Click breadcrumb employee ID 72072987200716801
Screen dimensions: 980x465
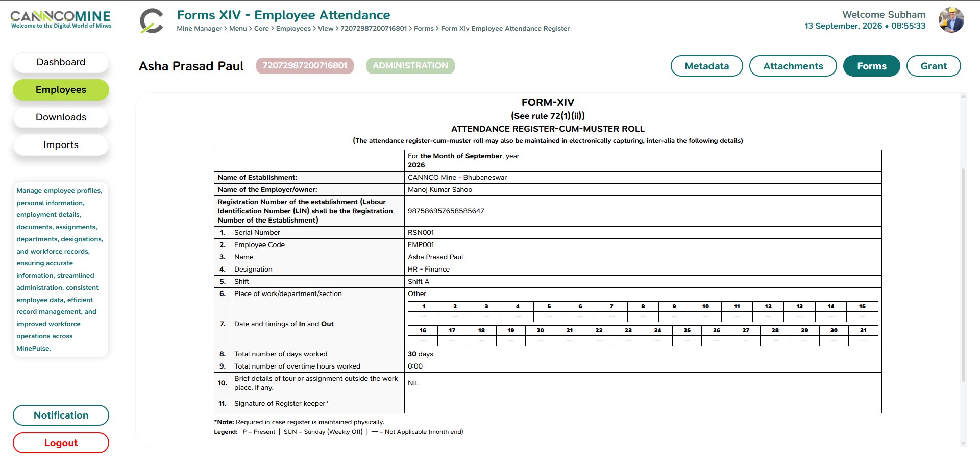[374, 29]
